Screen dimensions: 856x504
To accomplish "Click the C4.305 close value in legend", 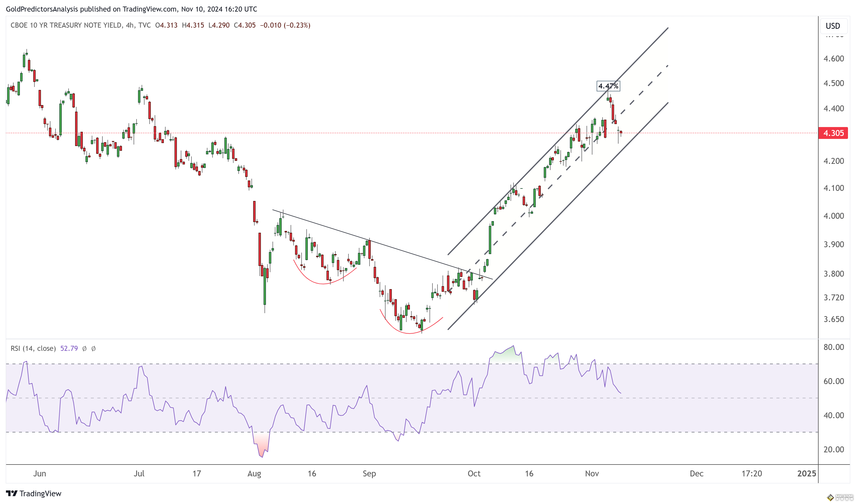I will click(x=245, y=25).
